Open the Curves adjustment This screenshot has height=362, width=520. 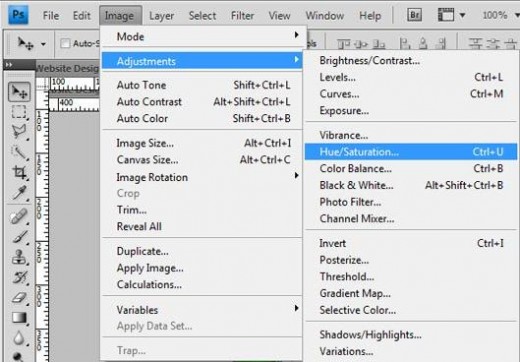pyautogui.click(x=411, y=94)
